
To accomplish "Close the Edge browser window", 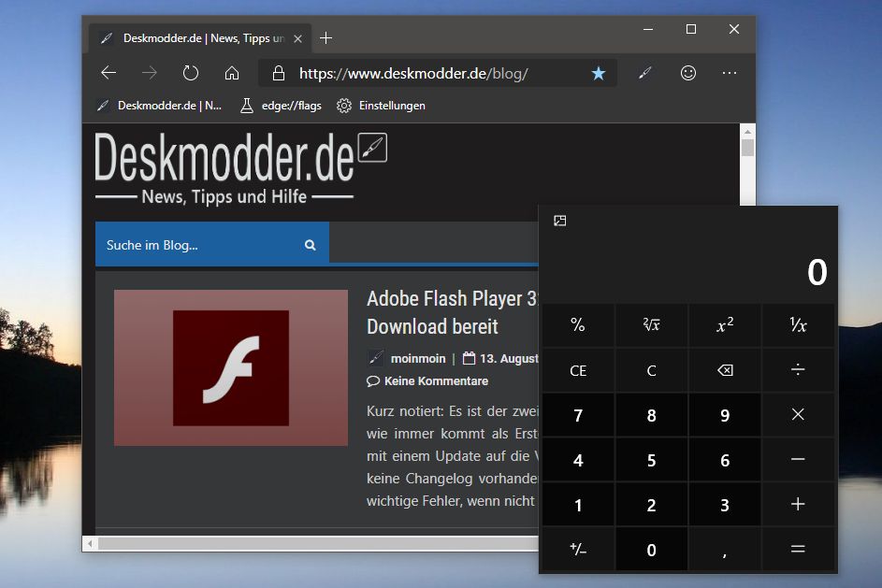I will point(734,29).
